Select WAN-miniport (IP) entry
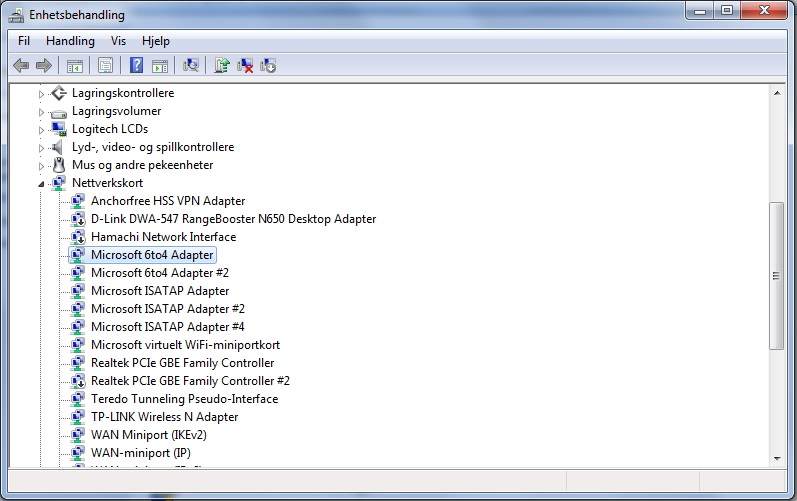 click(141, 453)
